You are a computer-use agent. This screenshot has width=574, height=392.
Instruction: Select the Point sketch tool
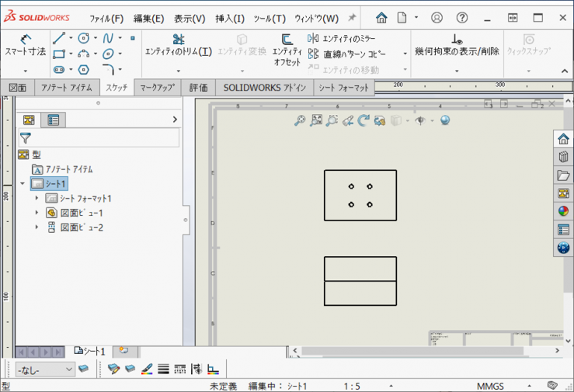[133, 38]
